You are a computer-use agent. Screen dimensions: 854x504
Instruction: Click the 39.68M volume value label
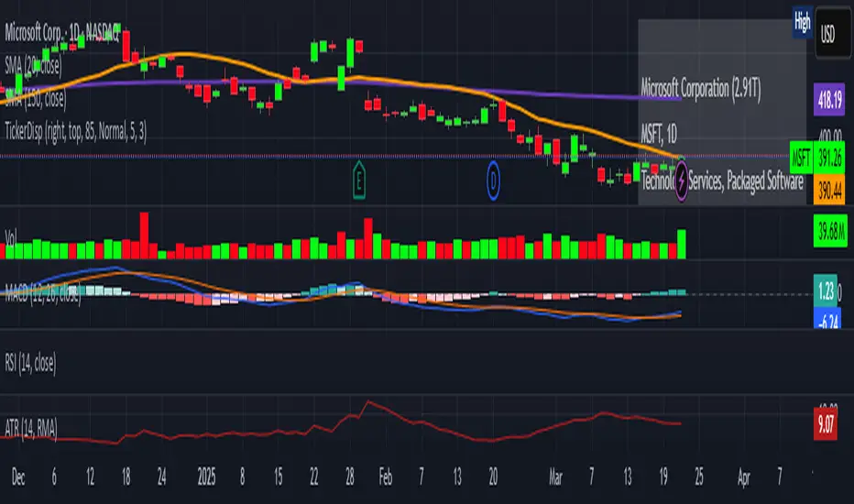(x=830, y=231)
